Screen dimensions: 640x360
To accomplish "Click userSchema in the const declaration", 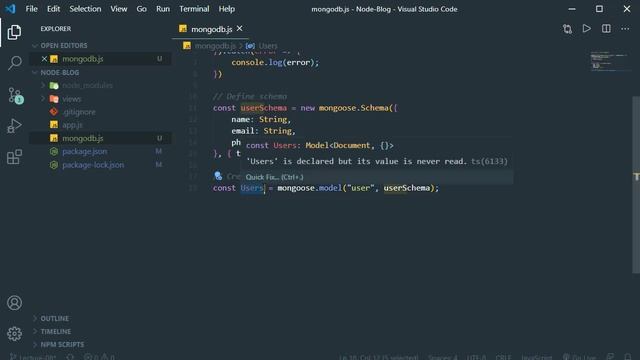I will point(264,108).
